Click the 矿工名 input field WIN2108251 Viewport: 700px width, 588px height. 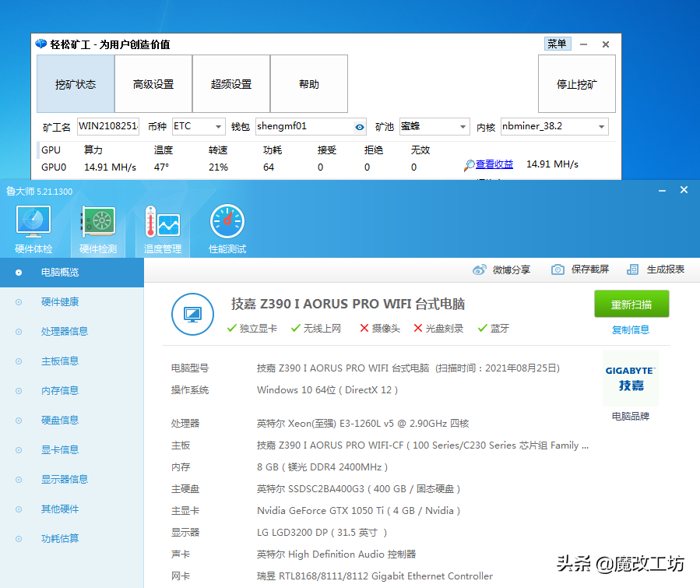[108, 126]
